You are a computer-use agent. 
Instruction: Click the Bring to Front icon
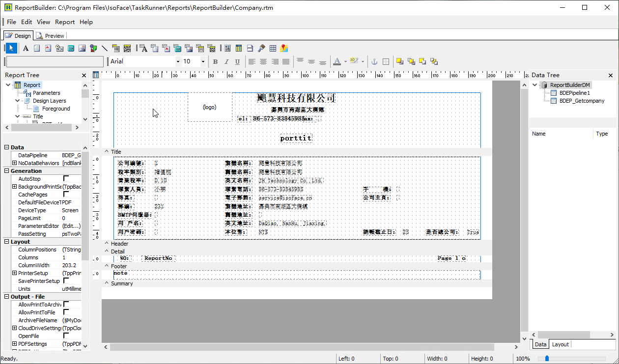click(x=400, y=61)
